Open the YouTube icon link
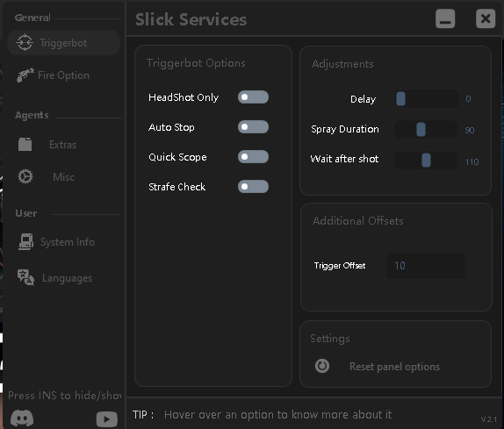This screenshot has width=504, height=429. (107, 419)
